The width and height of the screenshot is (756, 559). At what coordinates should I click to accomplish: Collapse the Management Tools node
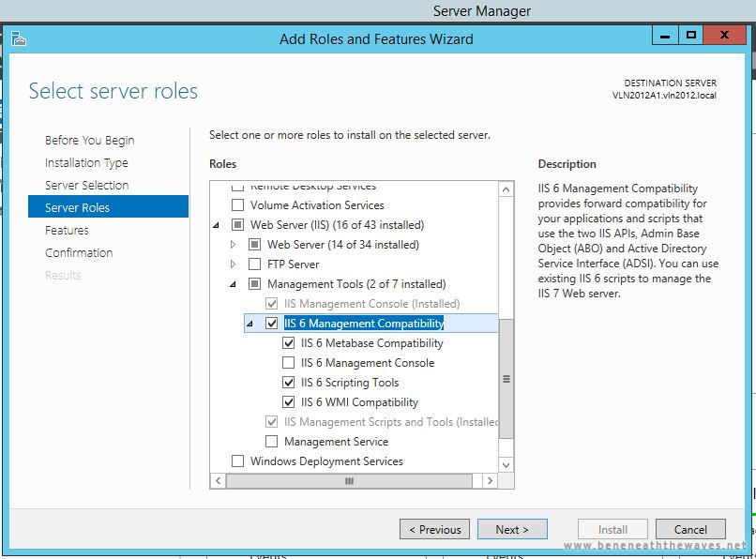click(x=233, y=284)
